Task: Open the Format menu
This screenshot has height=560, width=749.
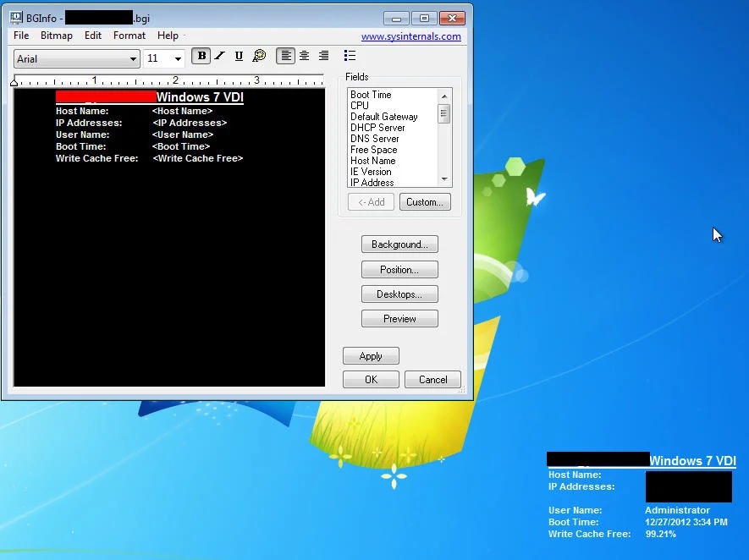Action: [x=129, y=36]
